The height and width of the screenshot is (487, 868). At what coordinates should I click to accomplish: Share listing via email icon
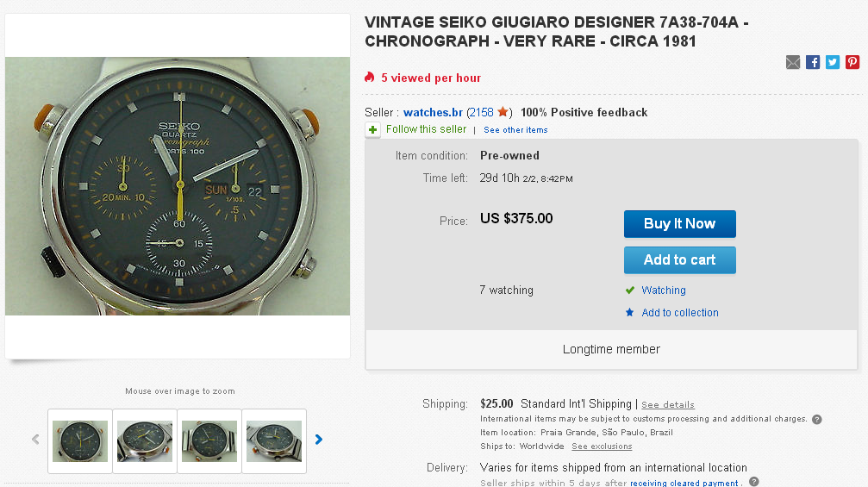(793, 62)
